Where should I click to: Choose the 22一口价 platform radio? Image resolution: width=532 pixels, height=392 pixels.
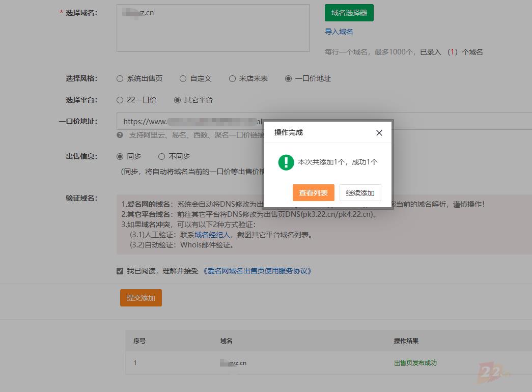[120, 100]
